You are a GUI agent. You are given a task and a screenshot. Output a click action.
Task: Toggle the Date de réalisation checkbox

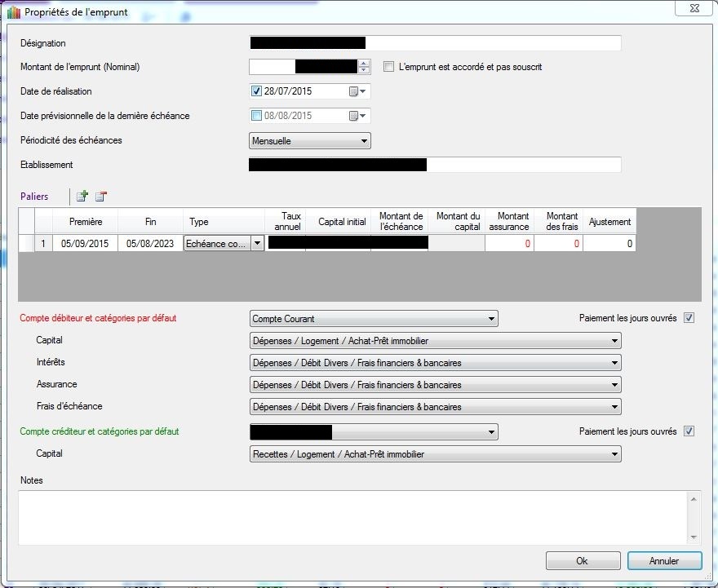click(x=257, y=91)
